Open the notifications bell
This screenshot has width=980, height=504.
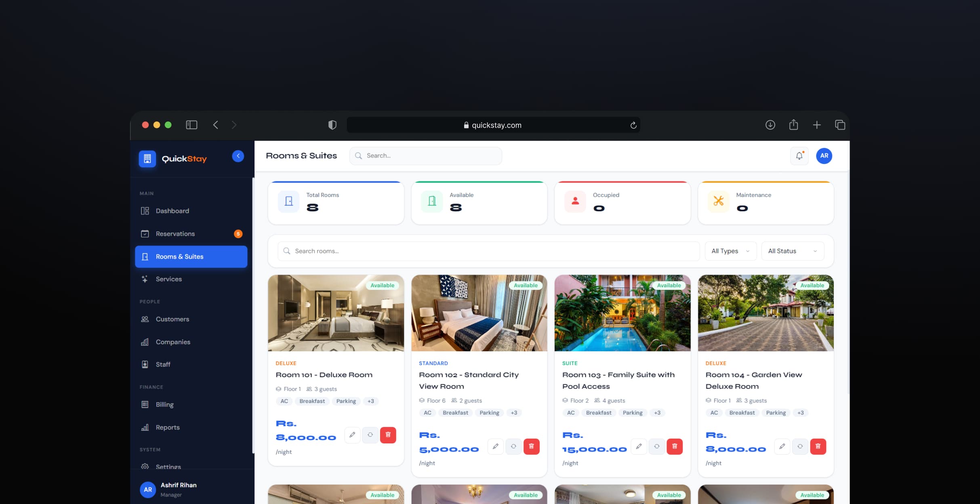[x=799, y=156]
